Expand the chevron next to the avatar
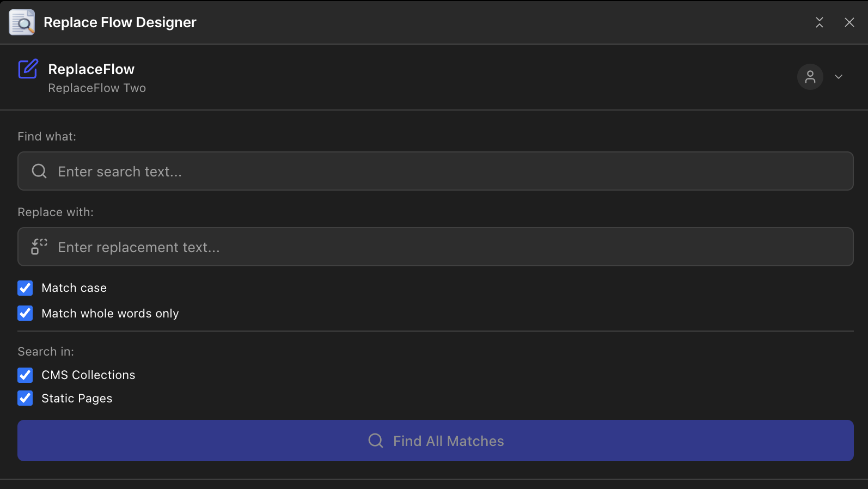This screenshot has width=868, height=489. 838,77
